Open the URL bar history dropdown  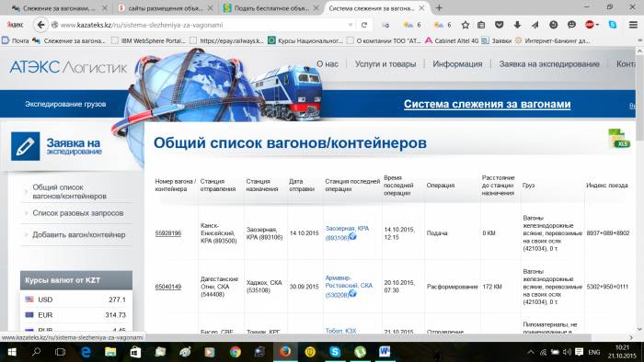click(x=351, y=25)
